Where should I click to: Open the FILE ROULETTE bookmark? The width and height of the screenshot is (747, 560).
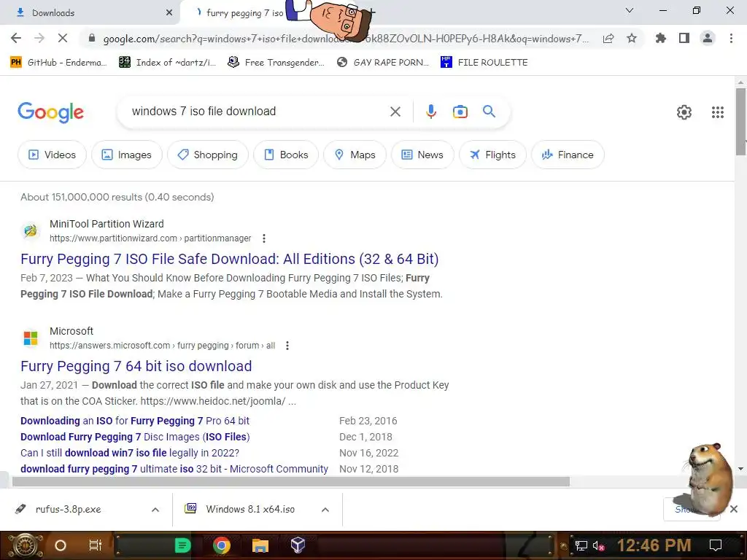coord(484,63)
